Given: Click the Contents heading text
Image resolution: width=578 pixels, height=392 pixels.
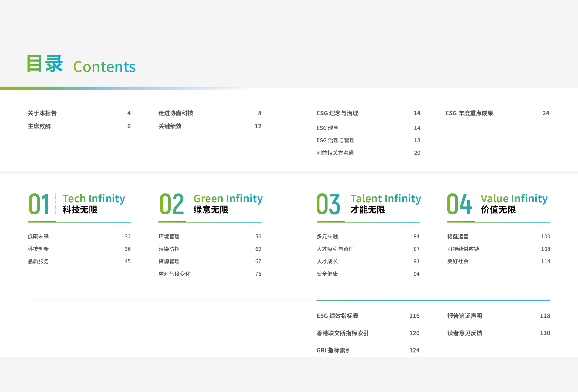Looking at the screenshot, I should (x=104, y=67).
